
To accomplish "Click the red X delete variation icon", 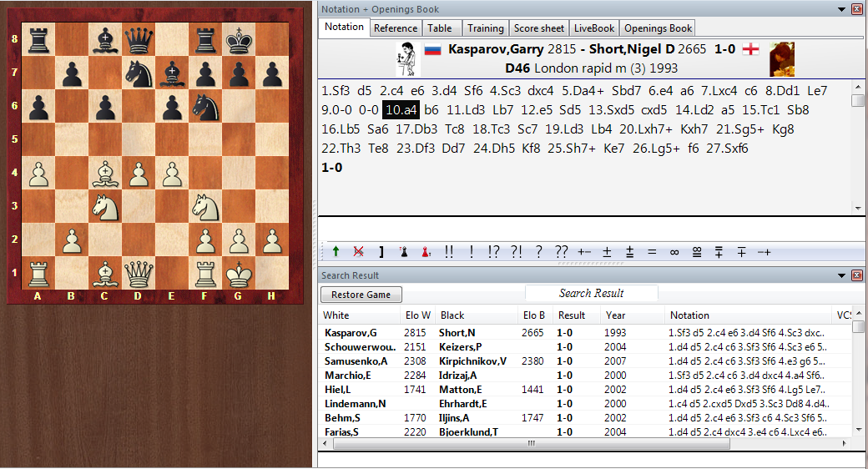I will tap(359, 252).
